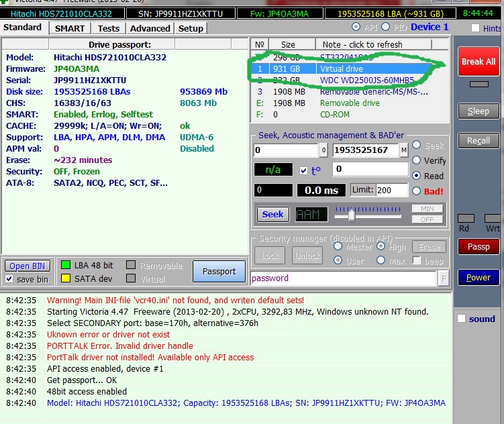The width and height of the screenshot is (504, 424).
Task: Click the Size column header
Action: [x=292, y=44]
